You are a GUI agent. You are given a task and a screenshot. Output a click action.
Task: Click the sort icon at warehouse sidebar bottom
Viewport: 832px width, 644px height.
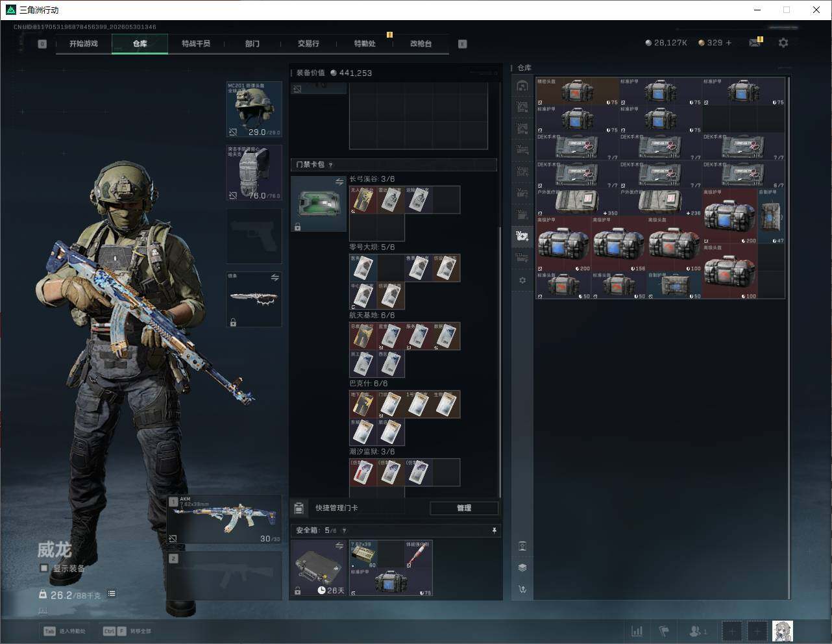tap(522, 589)
